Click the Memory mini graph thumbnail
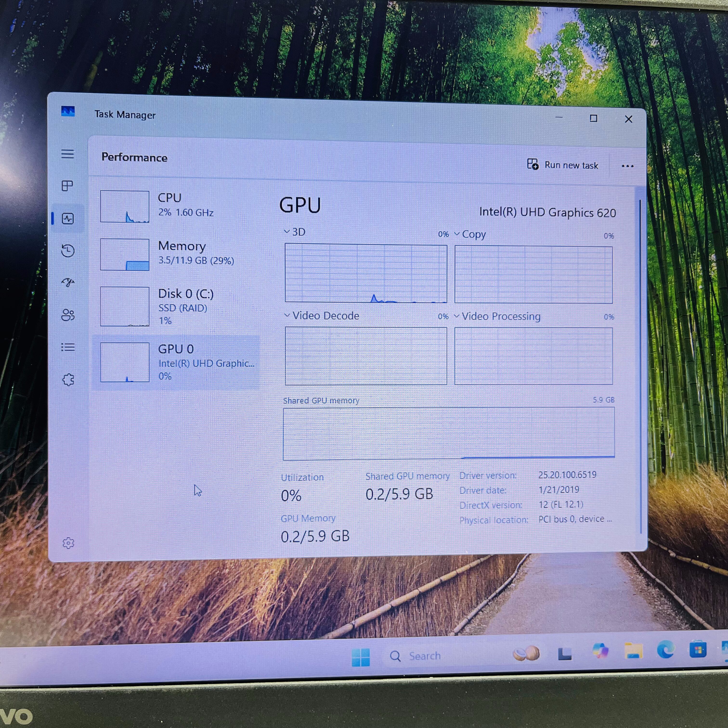The width and height of the screenshot is (728, 728). [125, 254]
